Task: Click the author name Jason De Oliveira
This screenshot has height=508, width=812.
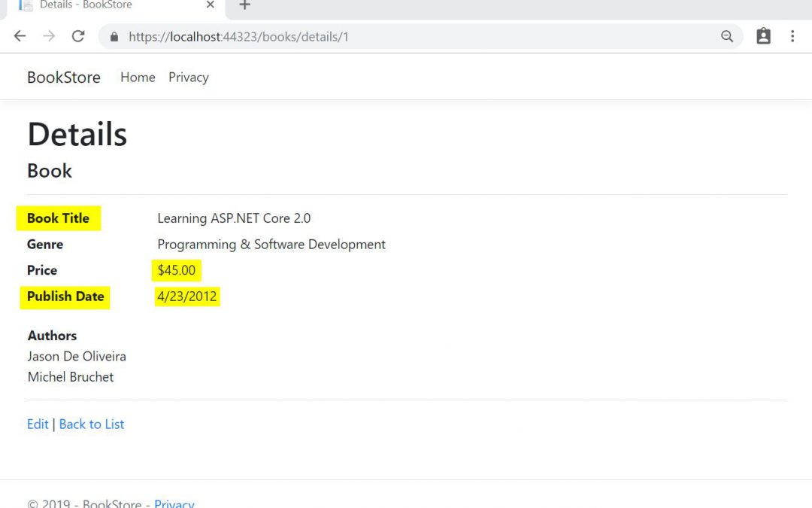Action: pyautogui.click(x=77, y=357)
